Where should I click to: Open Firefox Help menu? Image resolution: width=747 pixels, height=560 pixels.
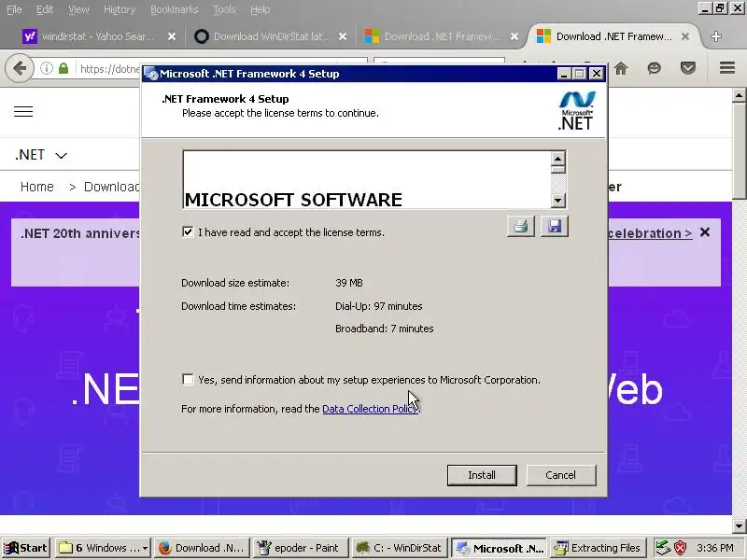coord(261,9)
